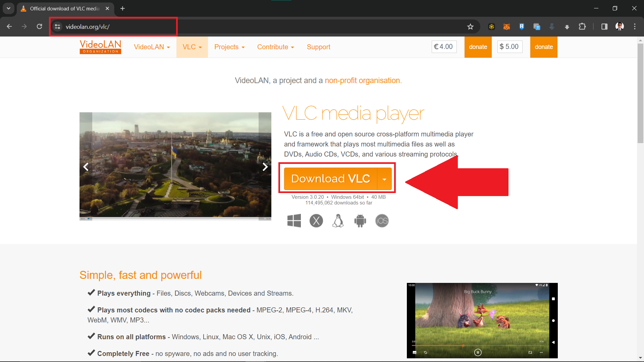Screen dimensions: 644x362
Task: Click the scrollbar down arrow
Action: 640,358
